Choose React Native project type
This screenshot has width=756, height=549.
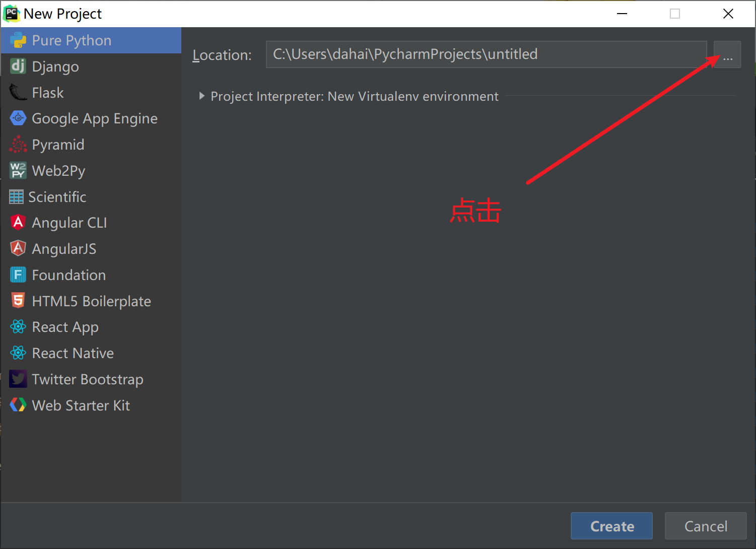point(91,353)
